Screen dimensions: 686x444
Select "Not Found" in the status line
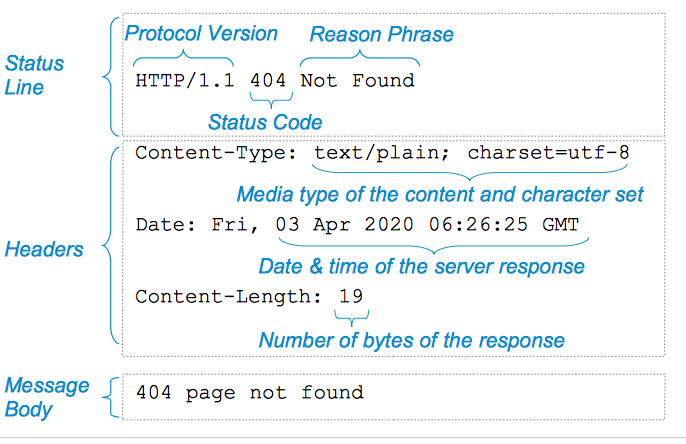[357, 80]
